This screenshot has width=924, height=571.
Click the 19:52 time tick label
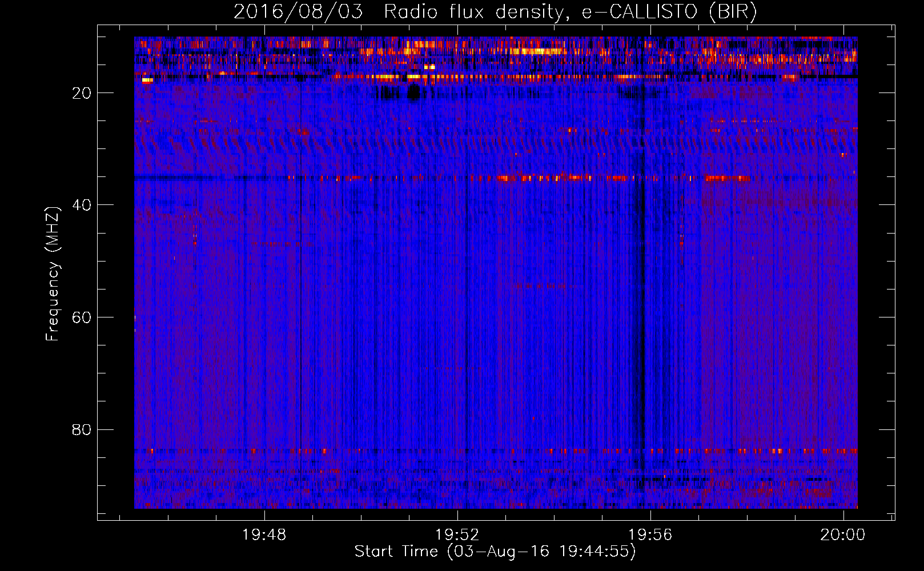pos(457,535)
